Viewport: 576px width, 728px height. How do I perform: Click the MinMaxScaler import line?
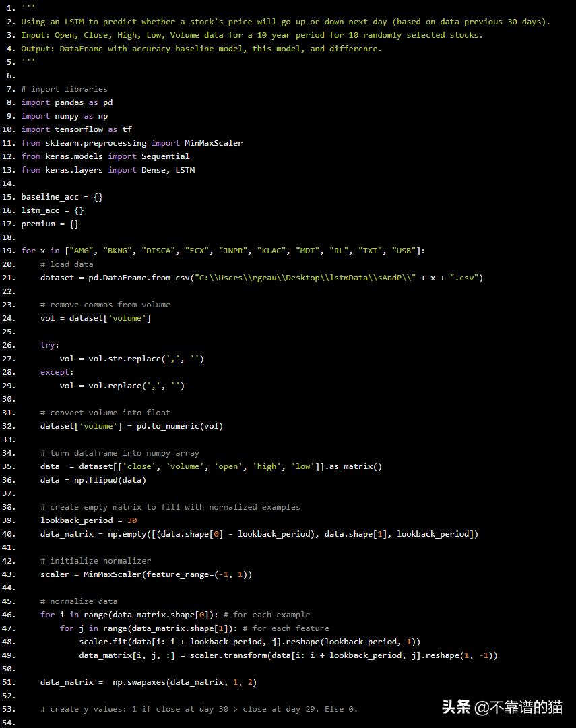pyautogui.click(x=132, y=143)
